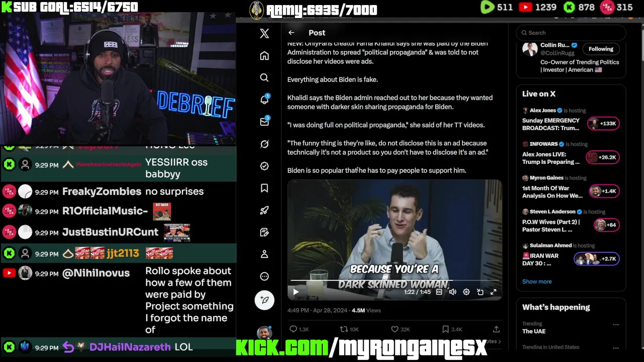Open the rocket icon in sidebar
The height and width of the screenshot is (362, 644).
[264, 210]
